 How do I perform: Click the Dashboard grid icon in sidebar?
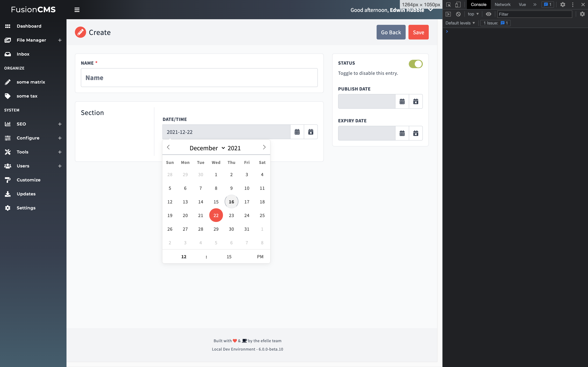[8, 26]
